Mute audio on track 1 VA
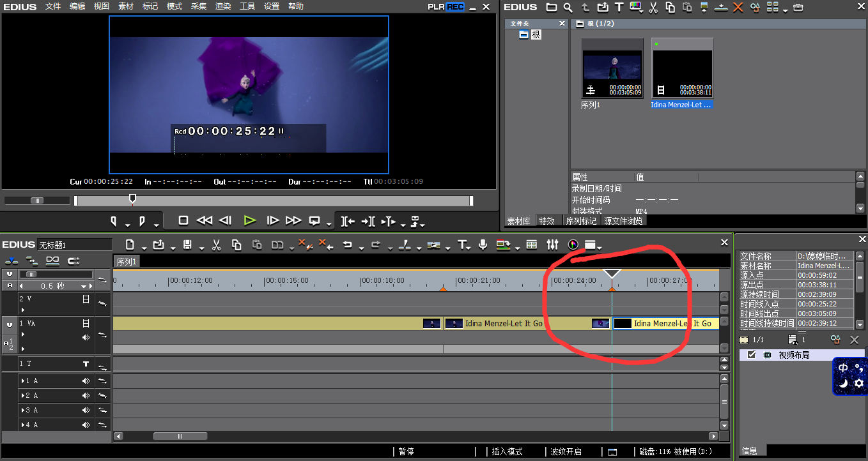This screenshot has width=868, height=461. tap(86, 336)
